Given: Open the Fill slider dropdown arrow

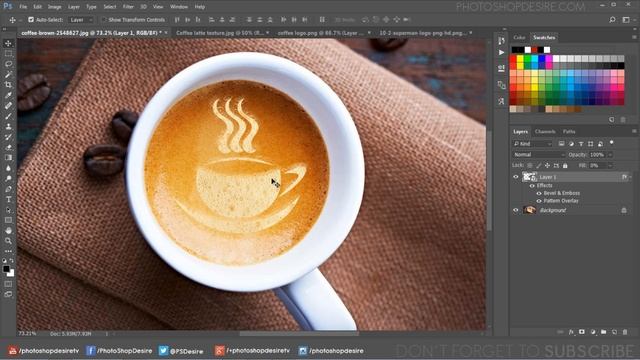Looking at the screenshot, I should coord(610,166).
